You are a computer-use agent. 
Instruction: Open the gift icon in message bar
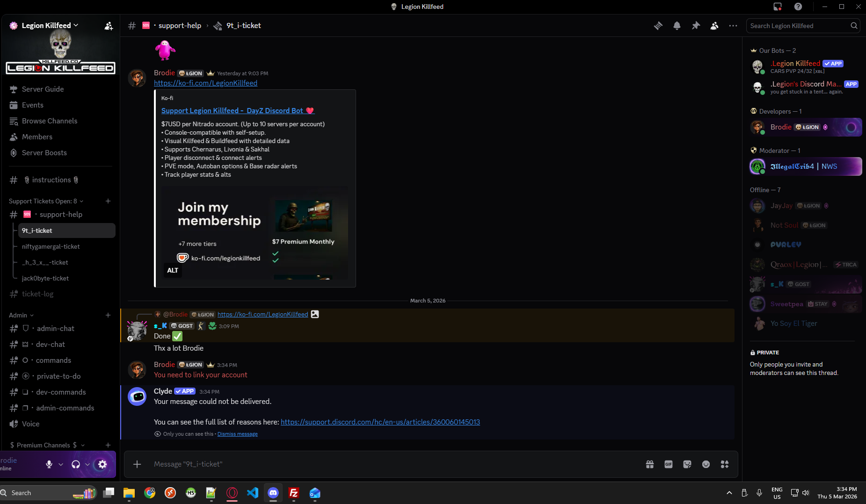(x=650, y=464)
